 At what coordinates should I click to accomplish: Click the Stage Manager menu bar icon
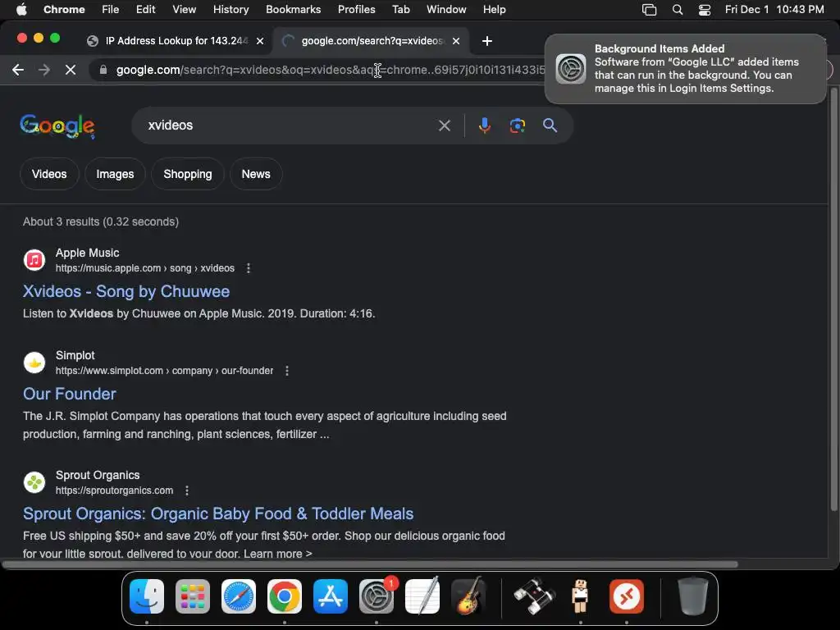[x=650, y=9]
